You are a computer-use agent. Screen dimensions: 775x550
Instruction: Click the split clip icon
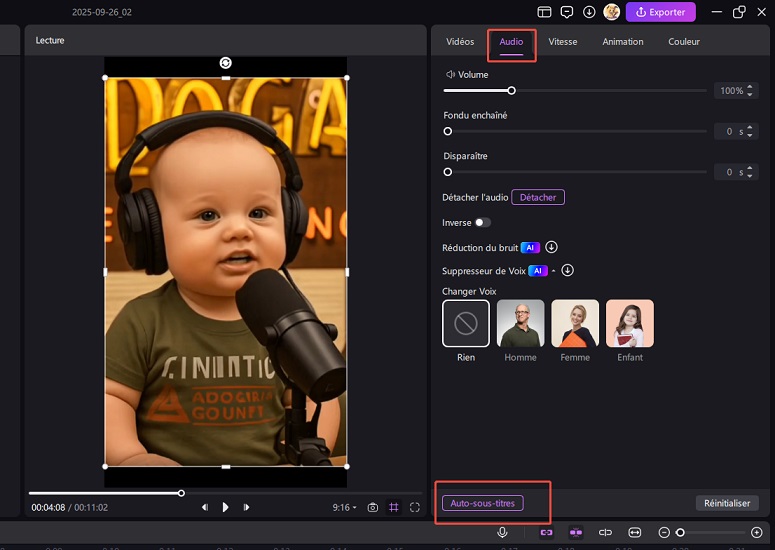[x=605, y=532]
